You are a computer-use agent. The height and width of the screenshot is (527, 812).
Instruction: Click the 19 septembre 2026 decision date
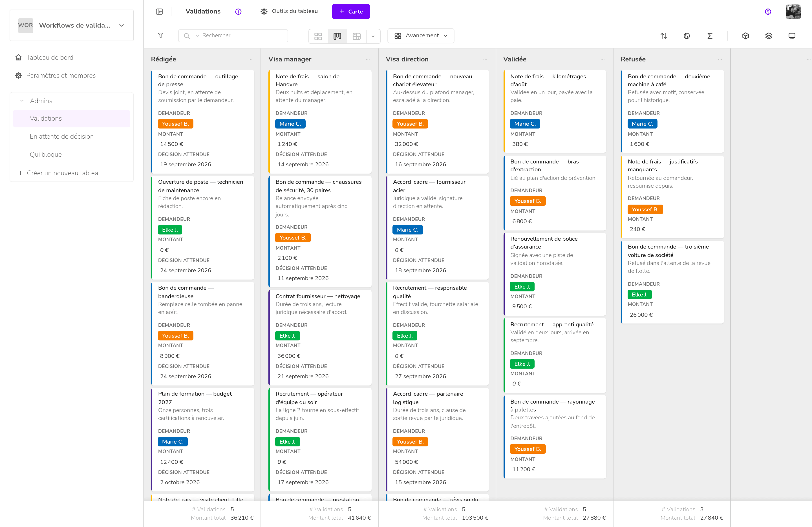pyautogui.click(x=186, y=164)
